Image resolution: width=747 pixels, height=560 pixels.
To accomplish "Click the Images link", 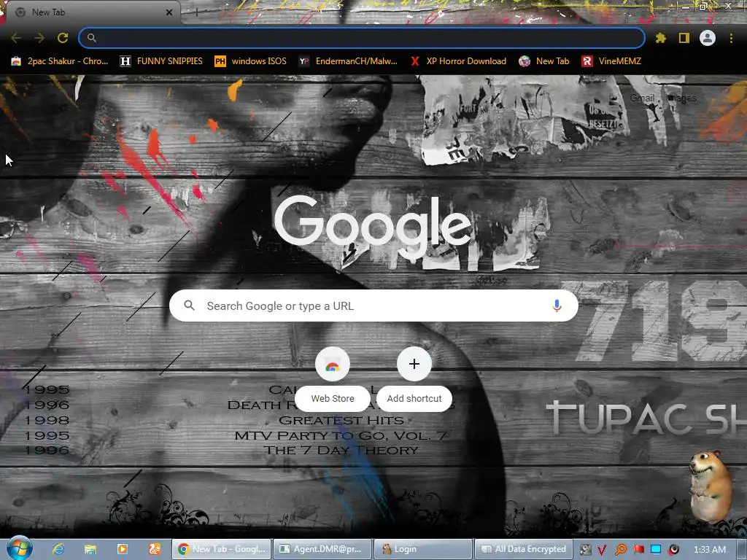I will coord(682,98).
